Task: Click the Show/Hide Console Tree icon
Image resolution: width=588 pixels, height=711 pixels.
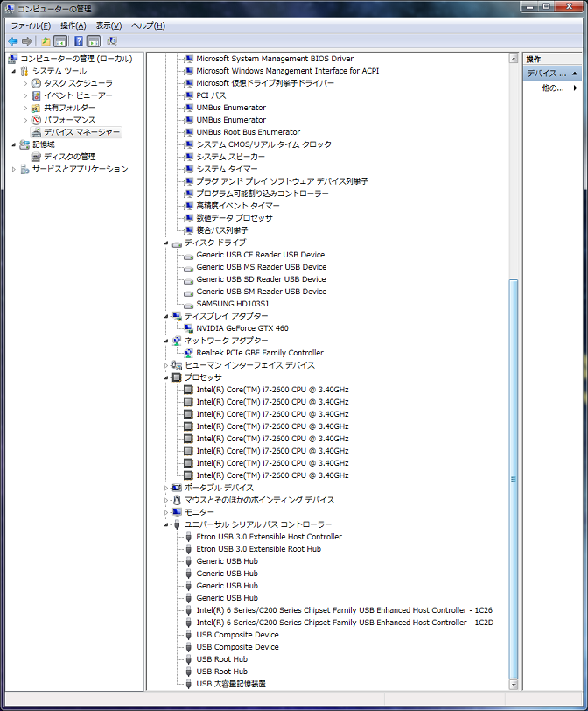Action: 60,41
